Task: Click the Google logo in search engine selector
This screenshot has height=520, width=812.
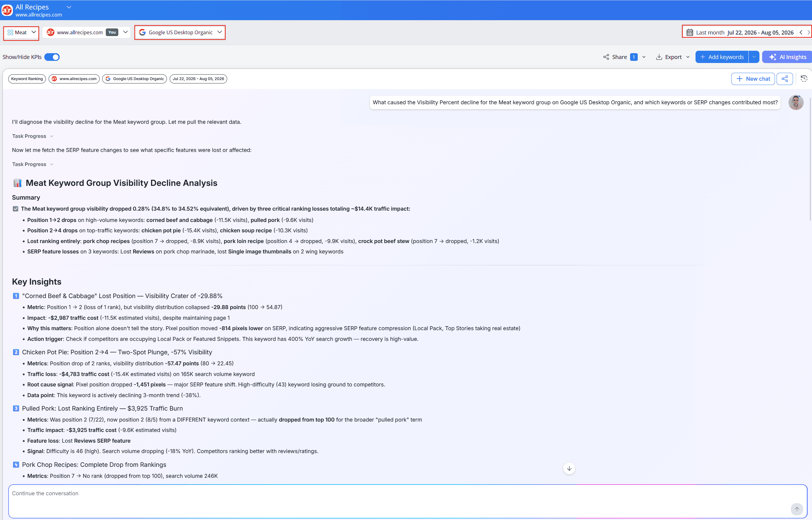Action: (142, 32)
